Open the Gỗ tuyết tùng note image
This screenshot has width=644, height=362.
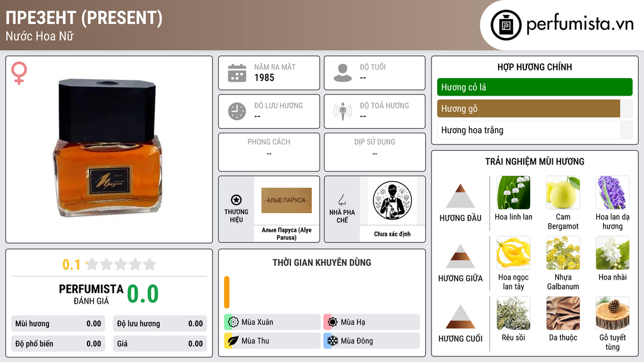point(613,313)
